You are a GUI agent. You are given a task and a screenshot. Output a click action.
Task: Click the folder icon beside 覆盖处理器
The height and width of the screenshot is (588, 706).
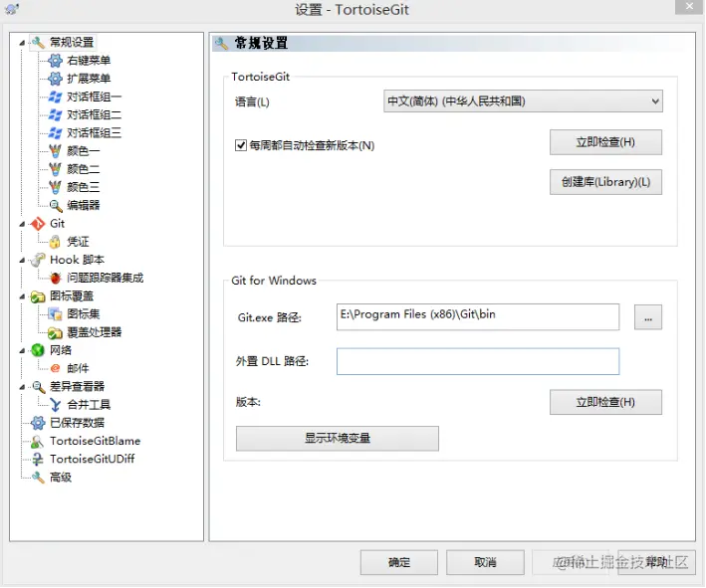(x=55, y=332)
